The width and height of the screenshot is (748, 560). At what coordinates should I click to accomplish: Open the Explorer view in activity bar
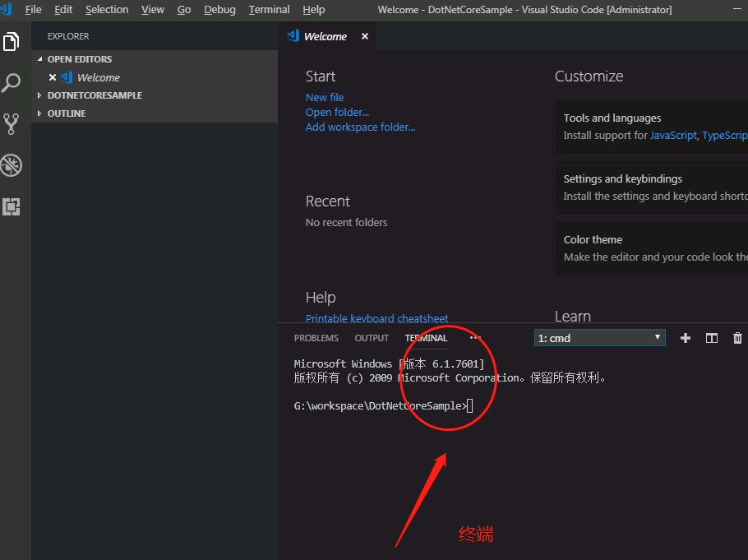pos(12,42)
